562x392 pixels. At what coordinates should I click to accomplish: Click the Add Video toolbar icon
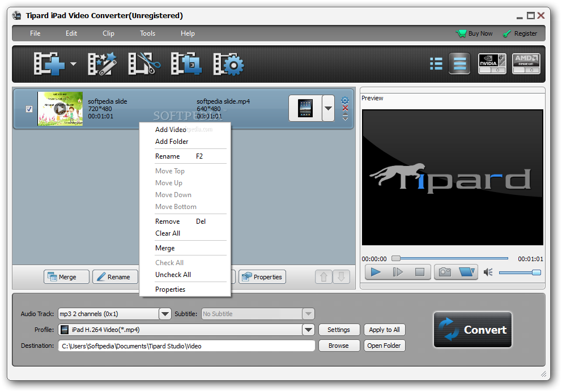(x=49, y=64)
